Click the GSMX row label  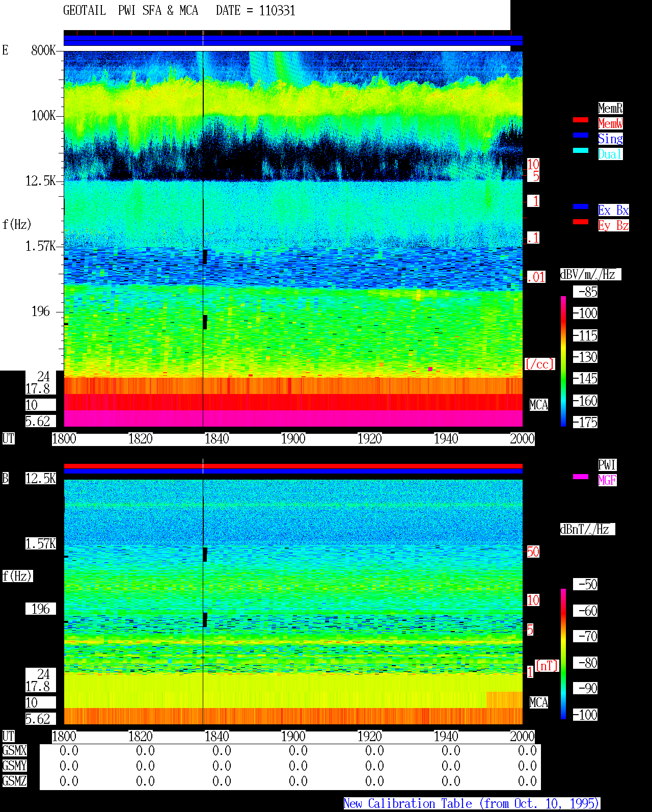pos(14,751)
